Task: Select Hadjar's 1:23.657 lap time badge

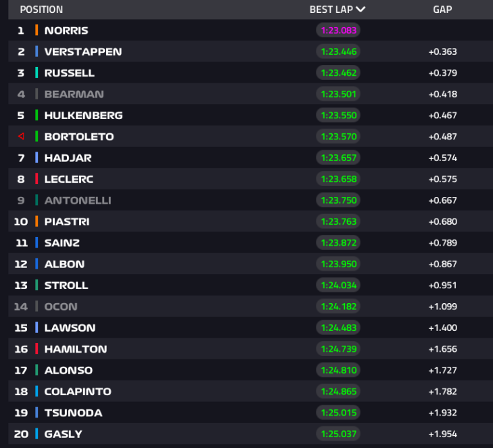Action: pyautogui.click(x=338, y=158)
